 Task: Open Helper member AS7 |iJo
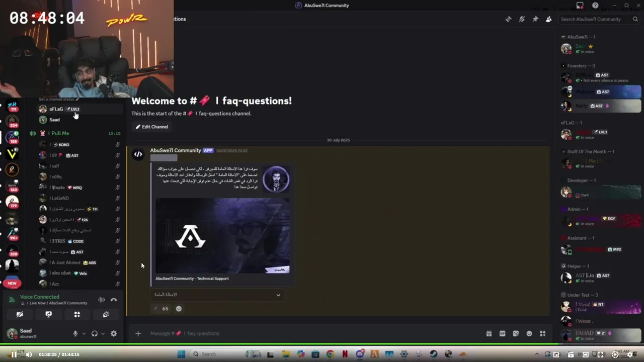(601, 277)
